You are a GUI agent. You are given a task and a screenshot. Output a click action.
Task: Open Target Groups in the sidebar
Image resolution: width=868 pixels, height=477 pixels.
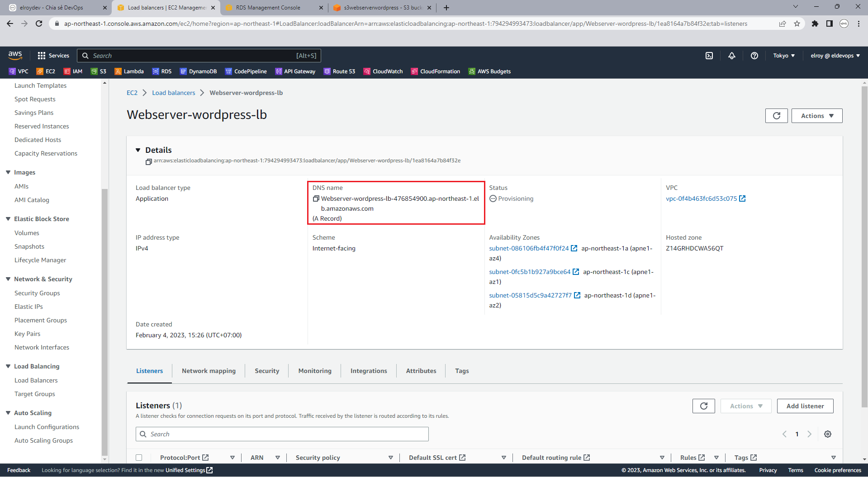(x=35, y=394)
